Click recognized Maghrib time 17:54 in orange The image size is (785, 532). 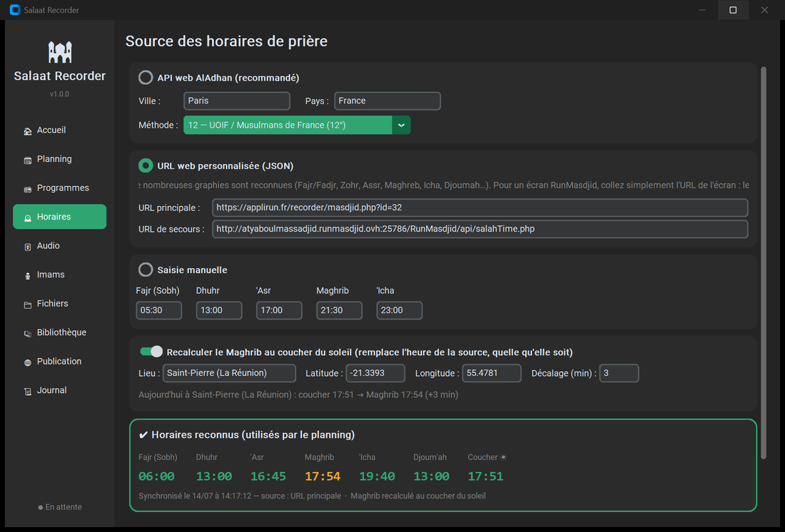[x=323, y=476]
